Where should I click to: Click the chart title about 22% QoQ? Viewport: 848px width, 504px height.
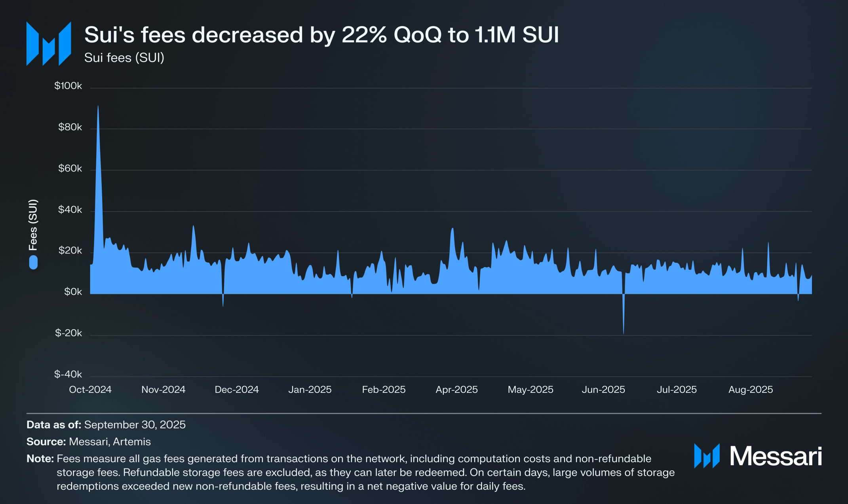tap(321, 35)
